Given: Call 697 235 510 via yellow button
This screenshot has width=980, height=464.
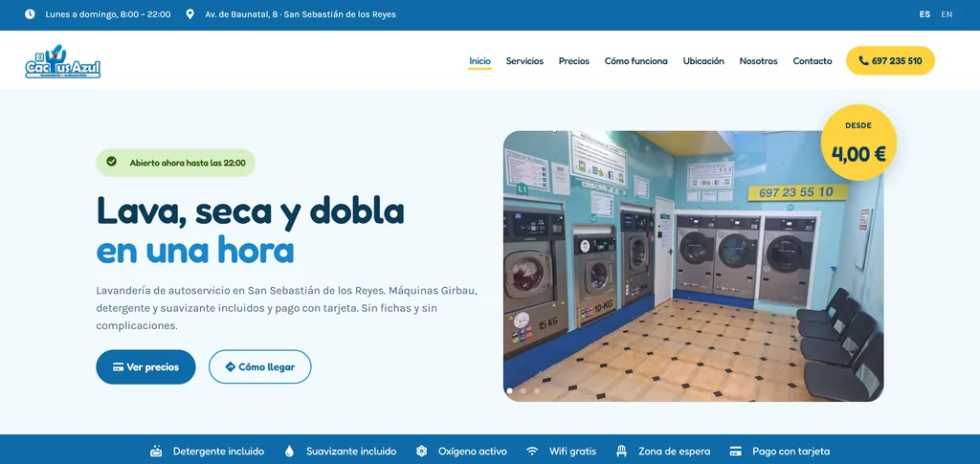Looking at the screenshot, I should 891,60.
